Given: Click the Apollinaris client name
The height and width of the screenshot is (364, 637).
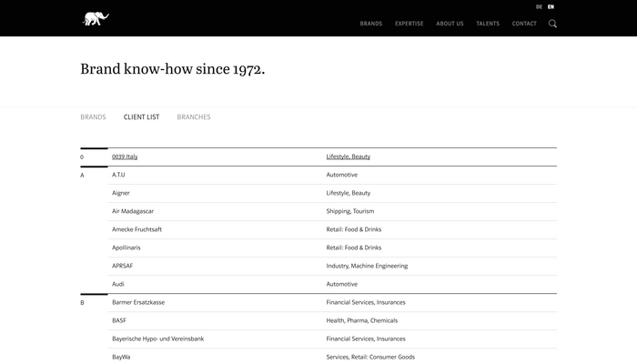Looking at the screenshot, I should click(x=126, y=248).
